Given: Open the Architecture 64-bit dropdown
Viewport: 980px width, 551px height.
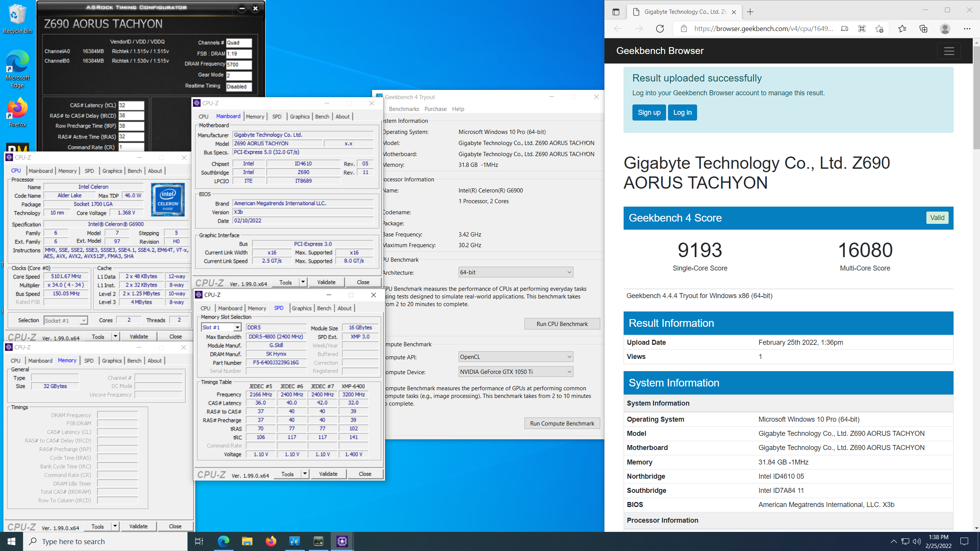Looking at the screenshot, I should point(516,272).
